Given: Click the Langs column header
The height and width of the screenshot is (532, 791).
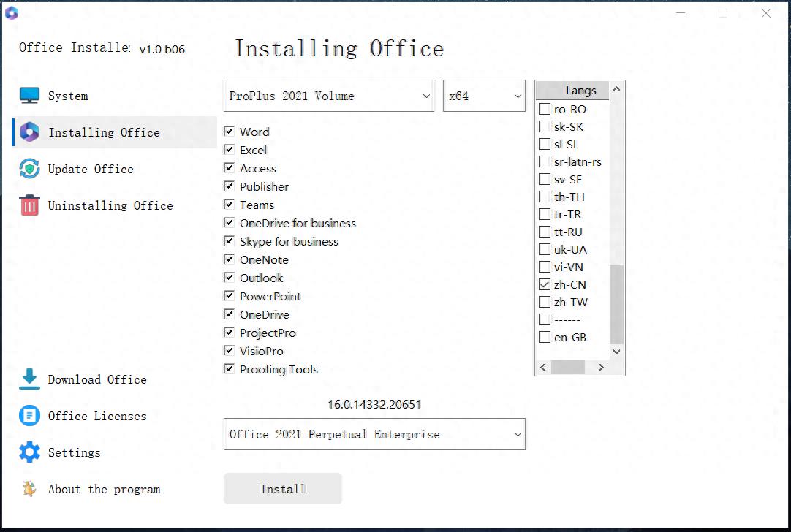Looking at the screenshot, I should click(x=572, y=91).
